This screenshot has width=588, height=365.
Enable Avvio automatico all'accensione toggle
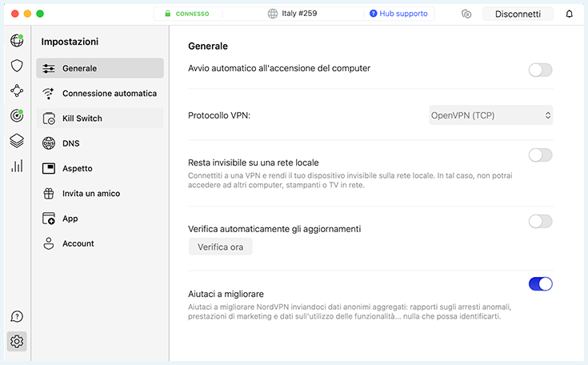540,70
